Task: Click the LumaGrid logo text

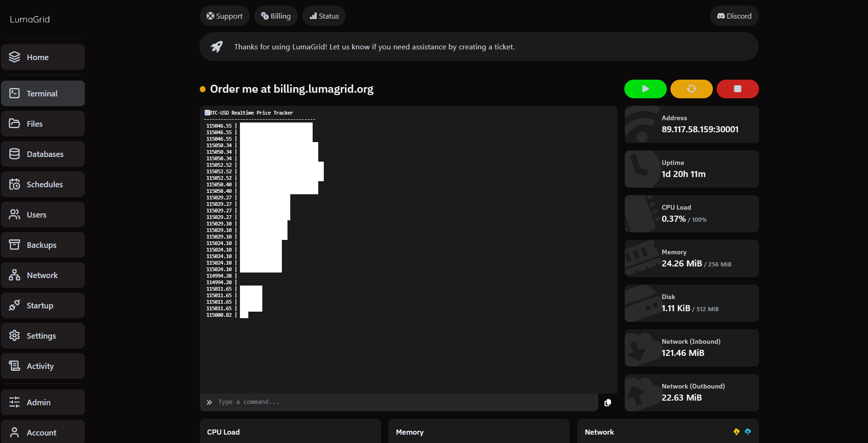Action: (x=30, y=19)
